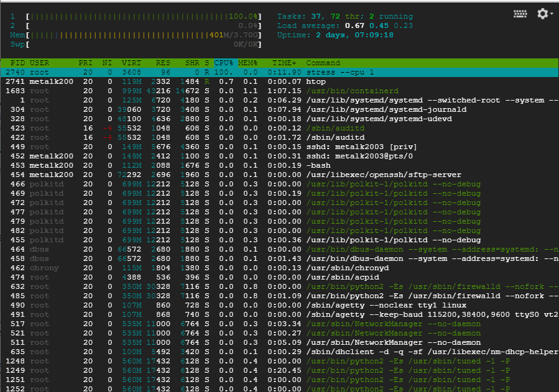Select the -bash process row
This screenshot has width=559, height=392.
tap(280, 165)
